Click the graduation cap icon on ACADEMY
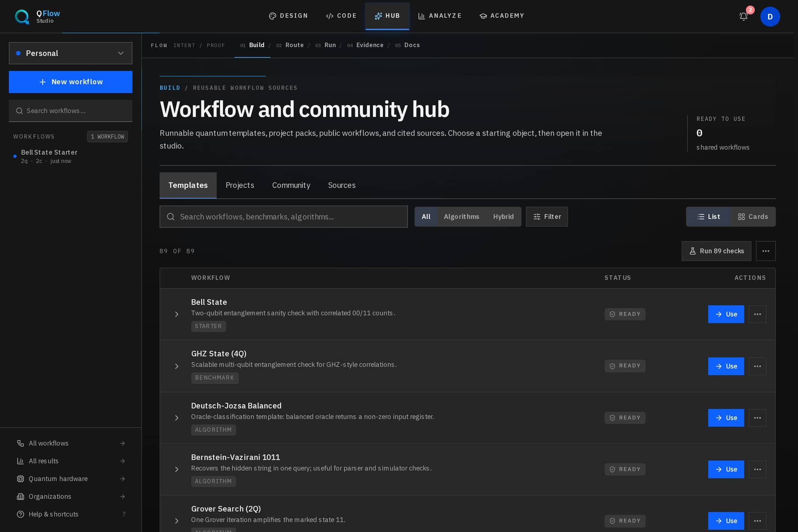Screen dimensions: 798x532 click(x=483, y=16)
